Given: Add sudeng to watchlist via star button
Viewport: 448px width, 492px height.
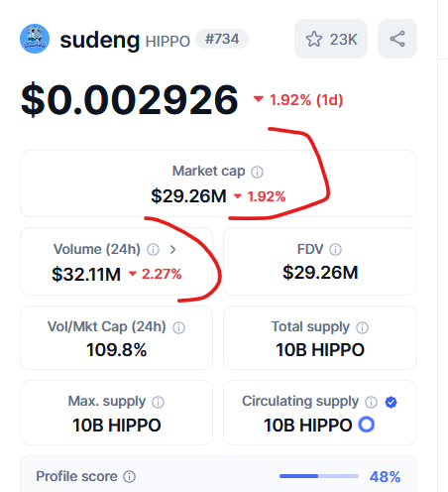Looking at the screenshot, I should tap(331, 39).
